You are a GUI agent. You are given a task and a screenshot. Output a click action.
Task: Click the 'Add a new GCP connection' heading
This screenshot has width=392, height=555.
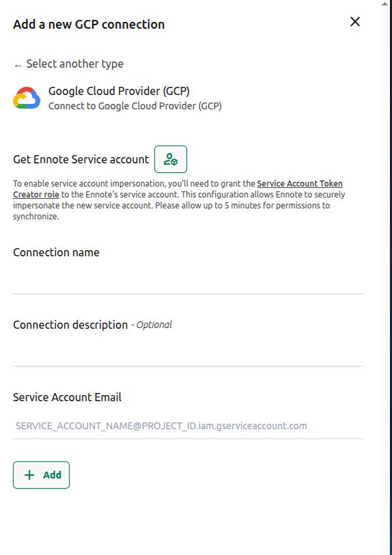[x=89, y=25]
